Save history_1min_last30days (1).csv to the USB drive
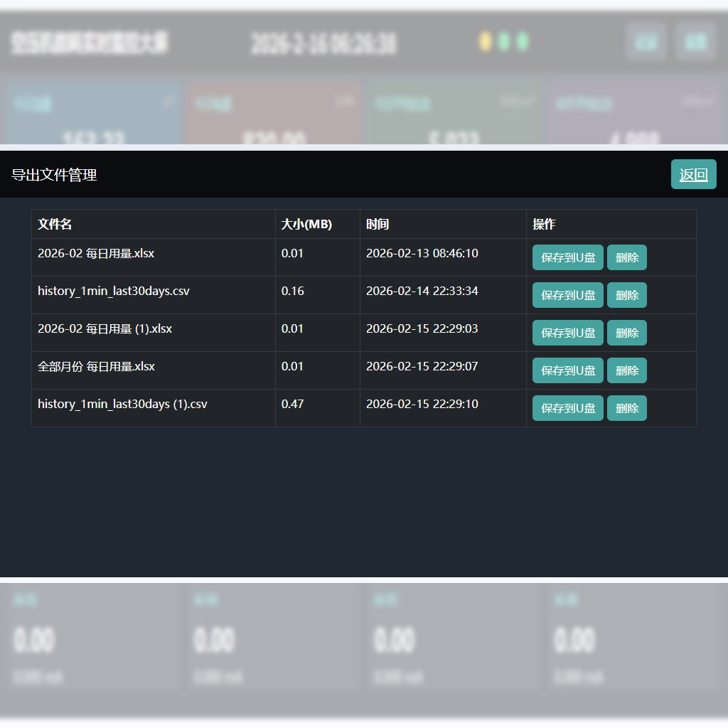The image size is (728, 728). click(x=568, y=407)
